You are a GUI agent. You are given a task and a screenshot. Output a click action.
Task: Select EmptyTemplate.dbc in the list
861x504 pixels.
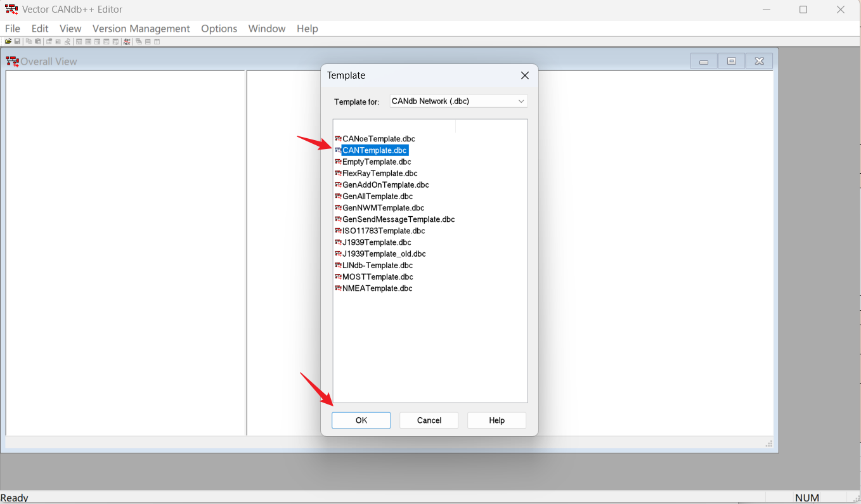coord(377,162)
